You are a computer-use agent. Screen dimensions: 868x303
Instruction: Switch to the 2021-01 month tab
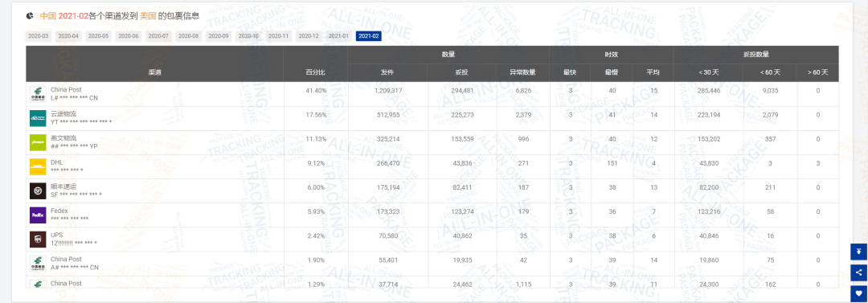[x=338, y=36]
